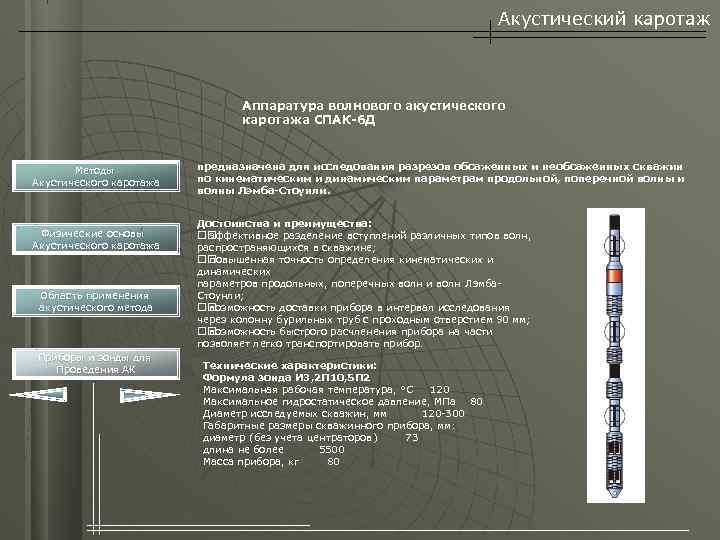This screenshot has height=540, width=720.
Task: Click the Масса прибора, кг line
Action: (x=271, y=461)
